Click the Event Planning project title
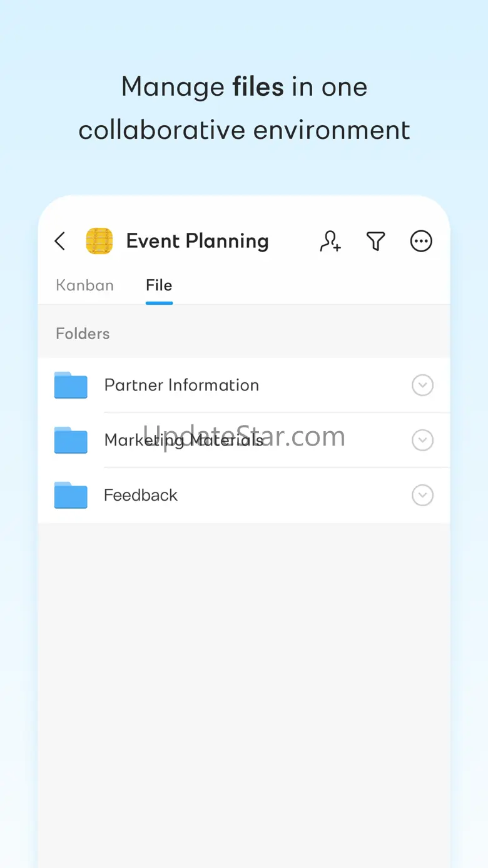The image size is (488, 868). pyautogui.click(x=197, y=241)
